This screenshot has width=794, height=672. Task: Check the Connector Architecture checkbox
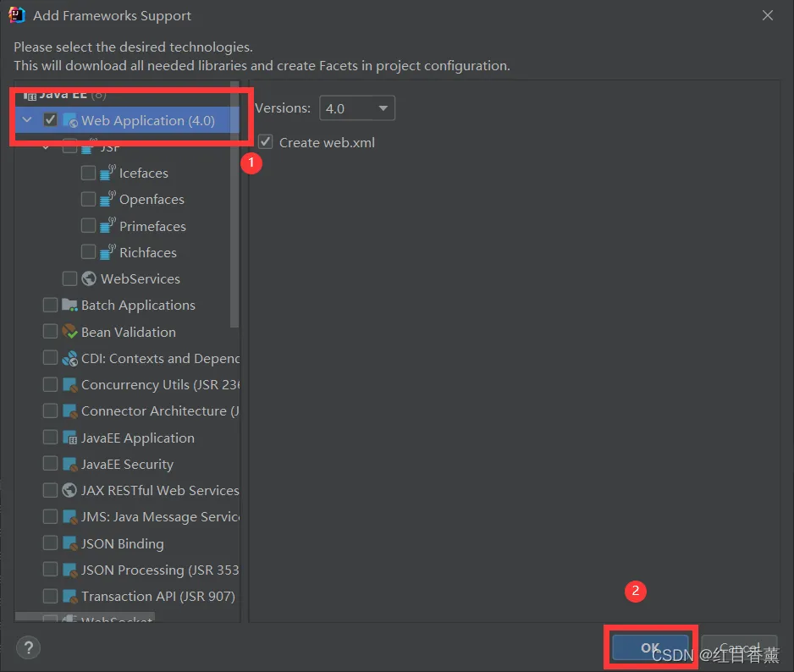50,410
